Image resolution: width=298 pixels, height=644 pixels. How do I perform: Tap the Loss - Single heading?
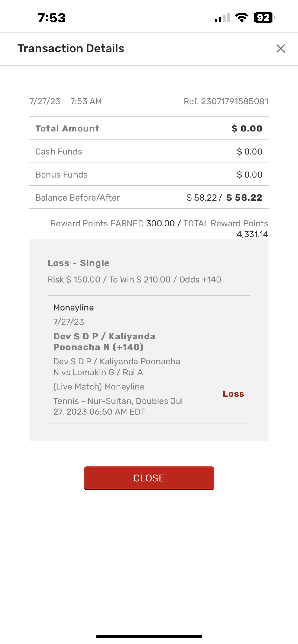click(79, 263)
